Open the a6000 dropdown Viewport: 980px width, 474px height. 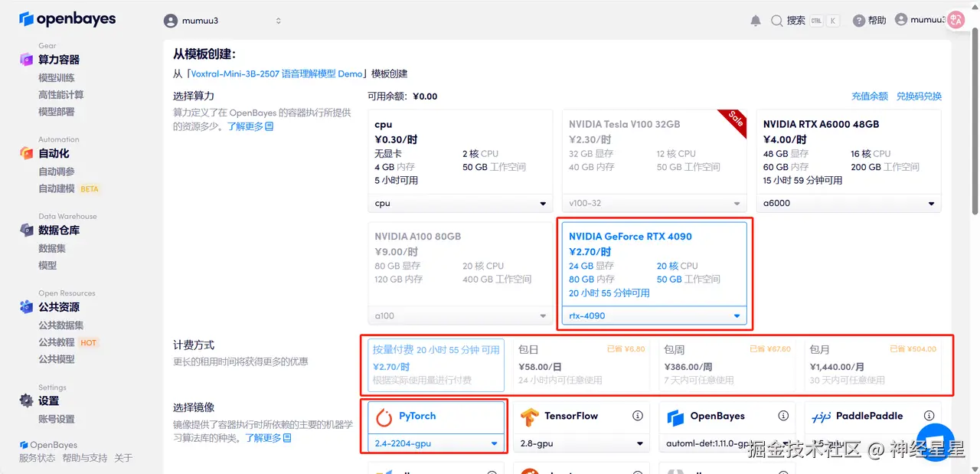(x=849, y=203)
